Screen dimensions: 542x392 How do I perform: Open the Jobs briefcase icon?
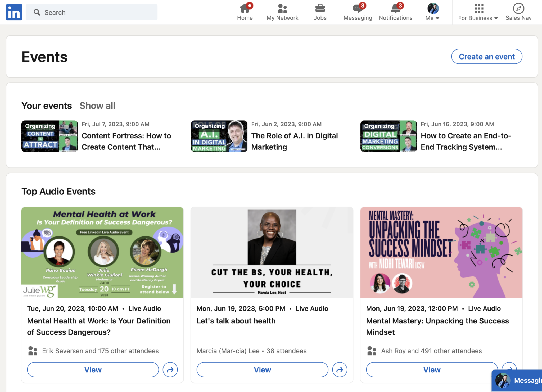tap(320, 9)
